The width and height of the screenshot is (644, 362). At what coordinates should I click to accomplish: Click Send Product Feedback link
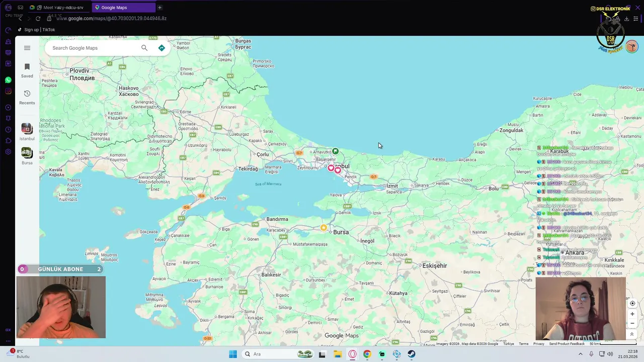pos(567,344)
